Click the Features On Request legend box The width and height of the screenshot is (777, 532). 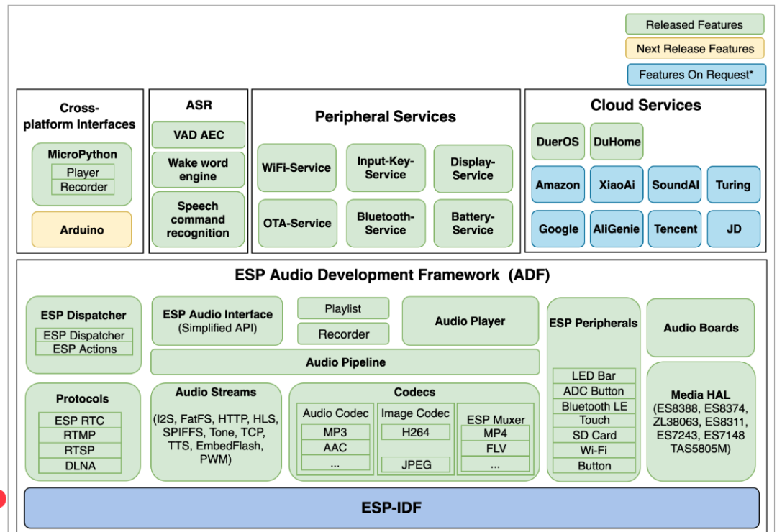click(x=696, y=75)
